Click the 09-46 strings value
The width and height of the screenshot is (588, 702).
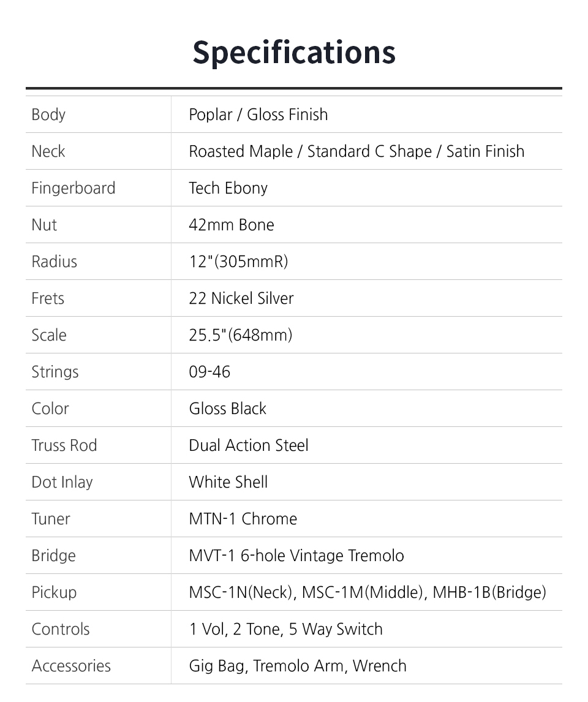click(x=209, y=372)
